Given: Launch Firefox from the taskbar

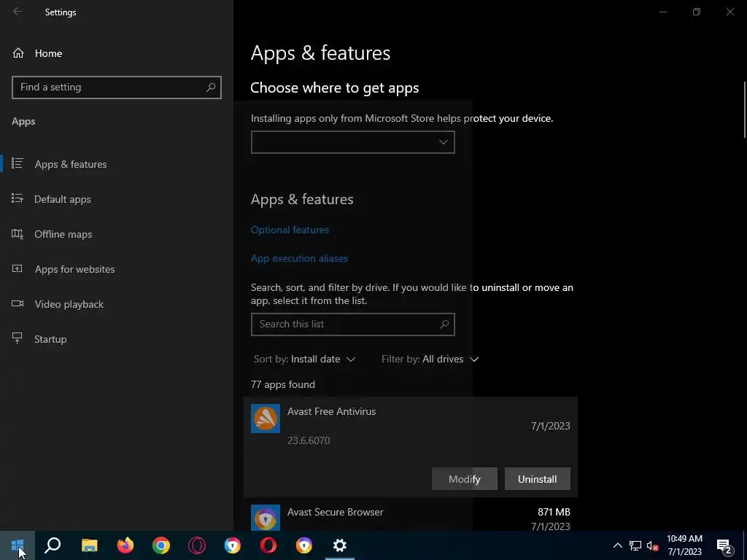Looking at the screenshot, I should tap(125, 545).
